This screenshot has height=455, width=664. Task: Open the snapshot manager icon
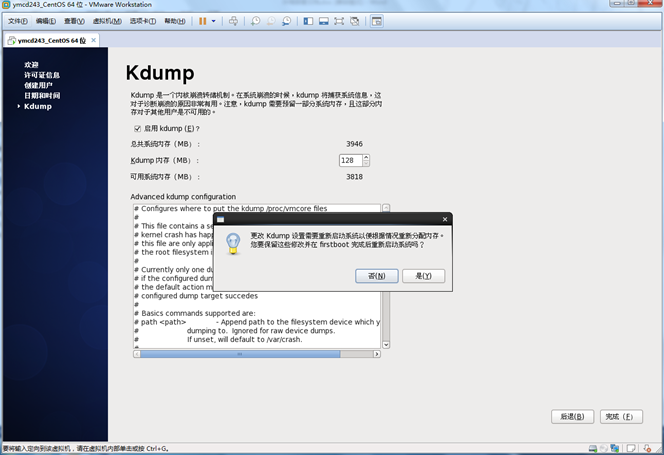pos(287,21)
